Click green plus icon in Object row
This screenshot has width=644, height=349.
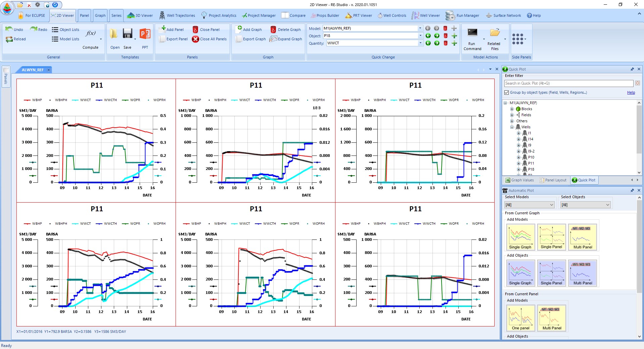pyautogui.click(x=454, y=36)
